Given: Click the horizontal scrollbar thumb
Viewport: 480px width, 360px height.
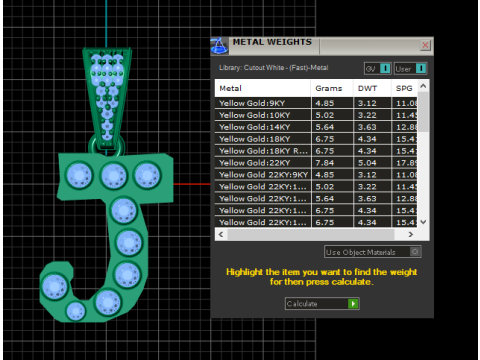Looking at the screenshot, I should click(311, 234).
